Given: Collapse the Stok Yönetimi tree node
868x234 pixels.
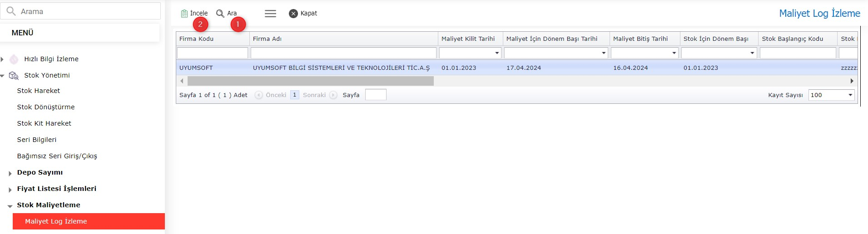Looking at the screenshot, I should pyautogui.click(x=2, y=76).
